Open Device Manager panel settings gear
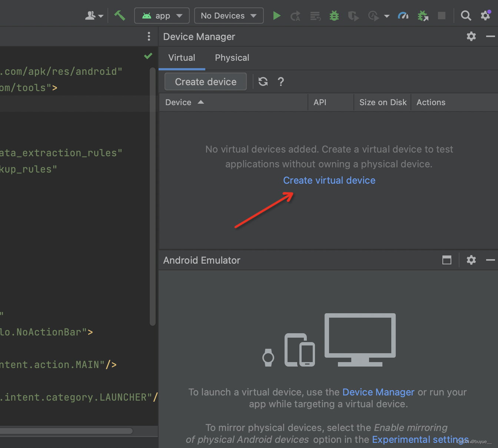Viewport: 498px width, 448px height. pos(471,36)
